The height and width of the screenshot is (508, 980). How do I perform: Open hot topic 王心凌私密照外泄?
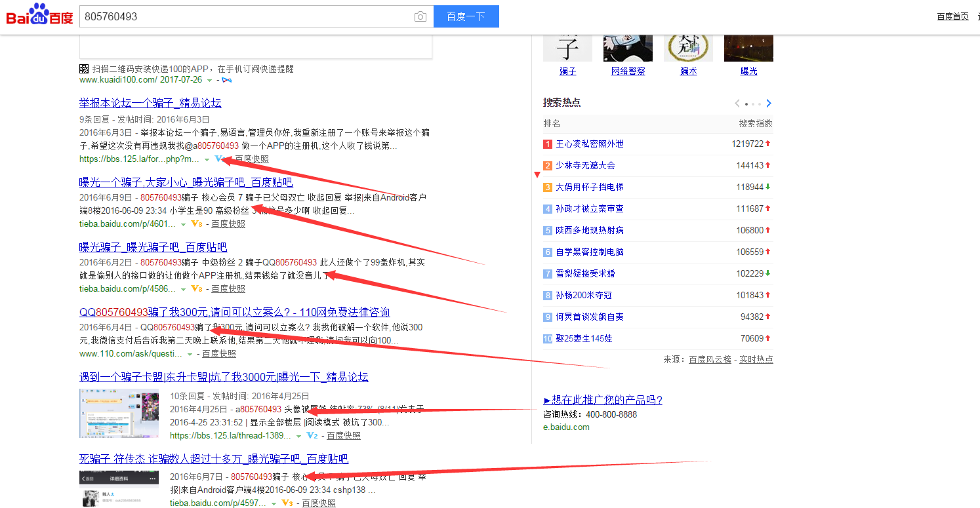point(590,144)
